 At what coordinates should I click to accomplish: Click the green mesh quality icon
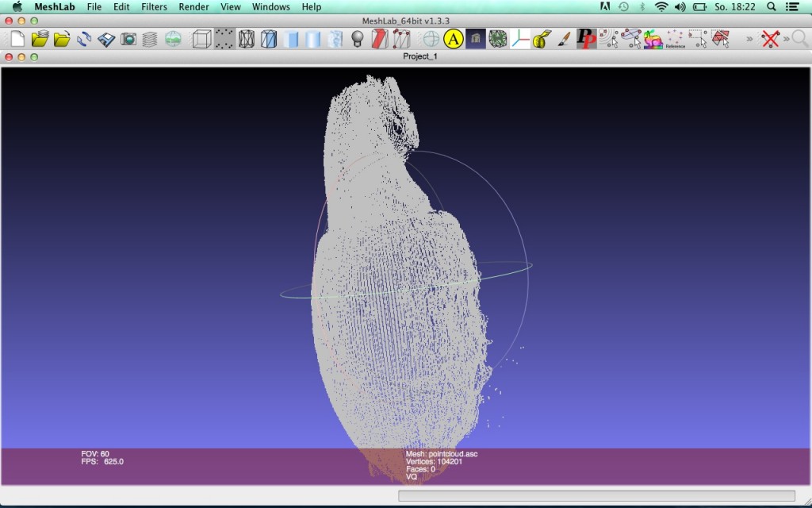pyautogui.click(x=498, y=39)
